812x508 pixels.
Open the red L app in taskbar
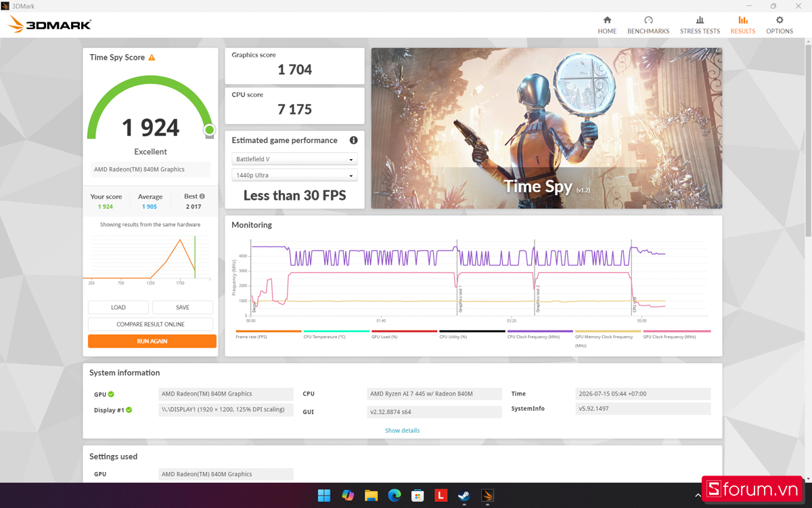(x=441, y=495)
